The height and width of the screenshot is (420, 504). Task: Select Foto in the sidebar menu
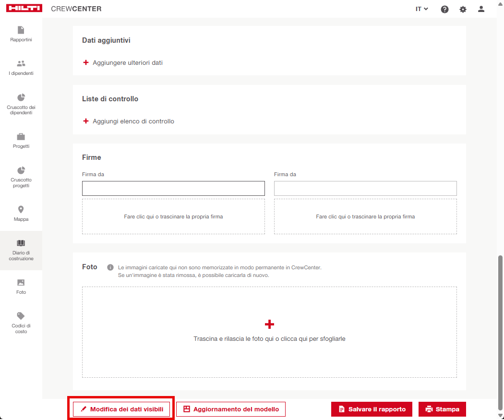coord(21,286)
